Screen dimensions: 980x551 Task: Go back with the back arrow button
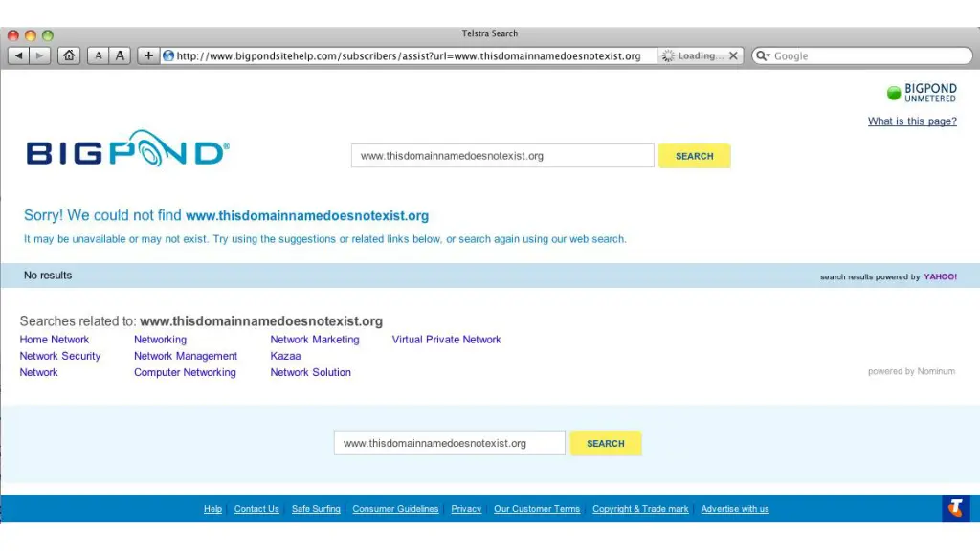click(19, 55)
